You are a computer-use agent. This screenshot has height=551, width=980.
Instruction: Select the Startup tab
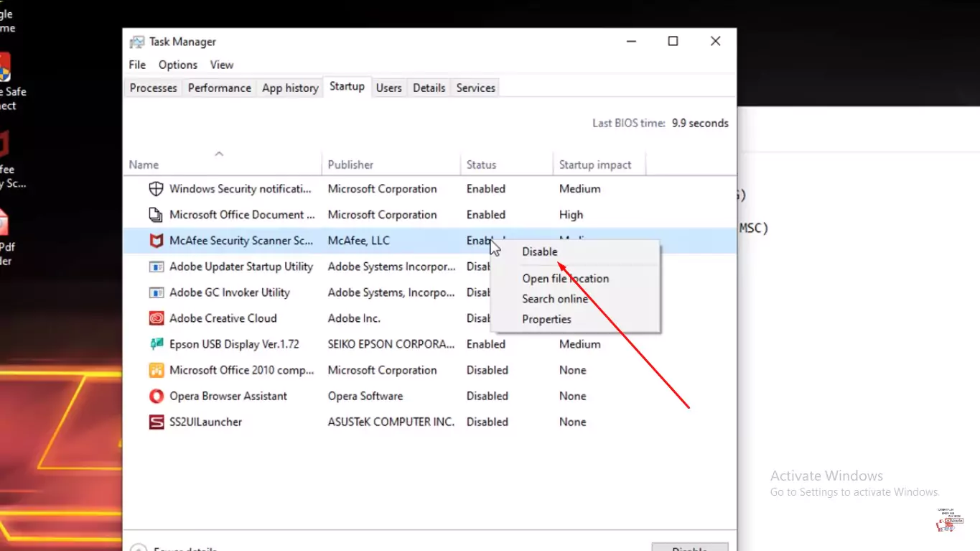tap(347, 86)
